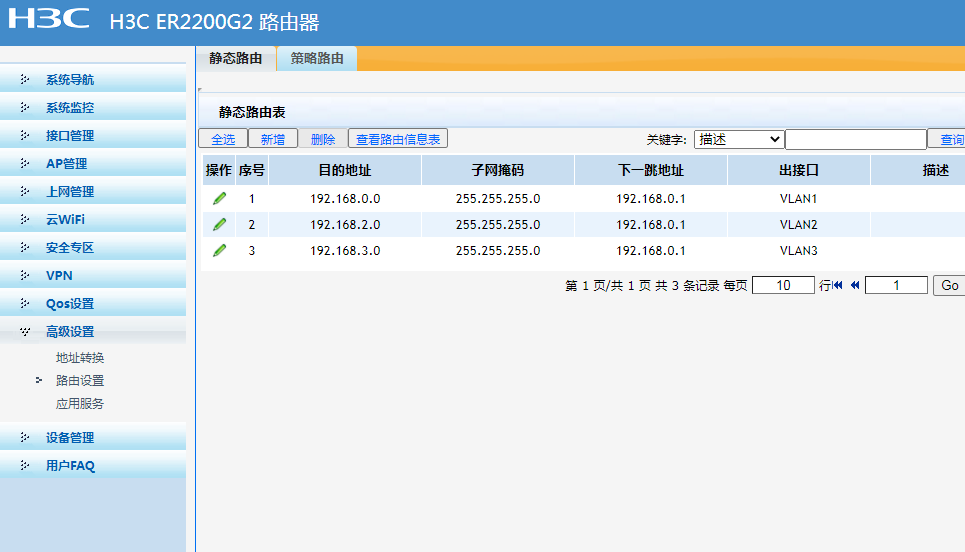Click the 静态路由表 section title
The width and height of the screenshot is (965, 552).
[x=252, y=112]
